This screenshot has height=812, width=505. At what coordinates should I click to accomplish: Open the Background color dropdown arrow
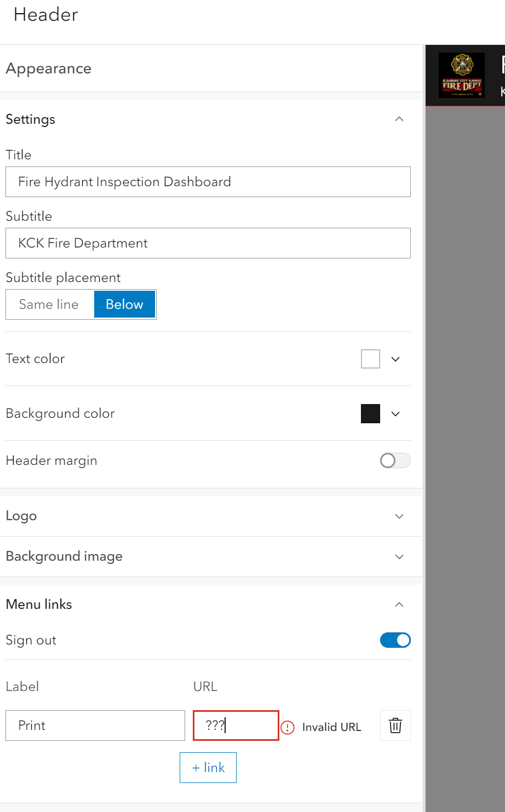[x=395, y=413]
